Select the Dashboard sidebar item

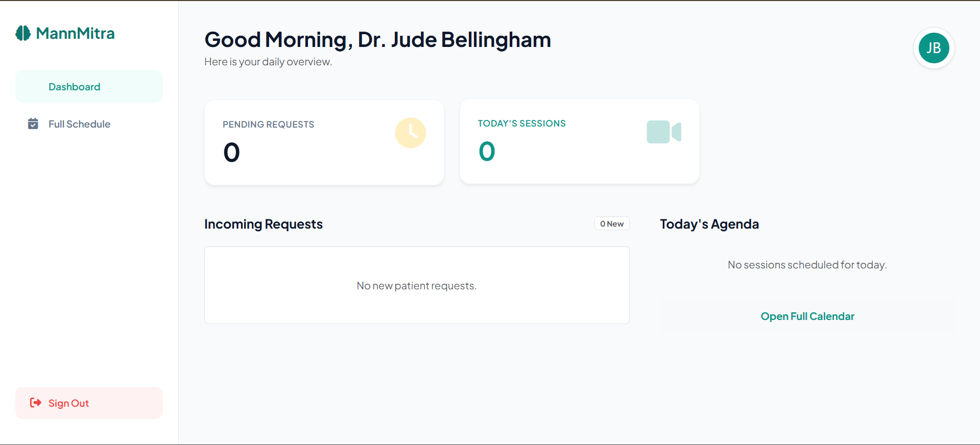[75, 87]
